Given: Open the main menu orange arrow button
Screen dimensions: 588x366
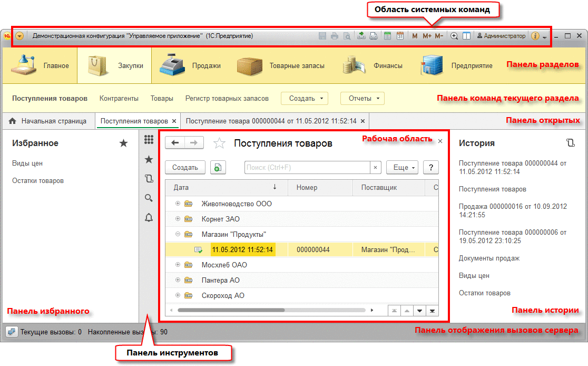Looking at the screenshot, I should (19, 36).
